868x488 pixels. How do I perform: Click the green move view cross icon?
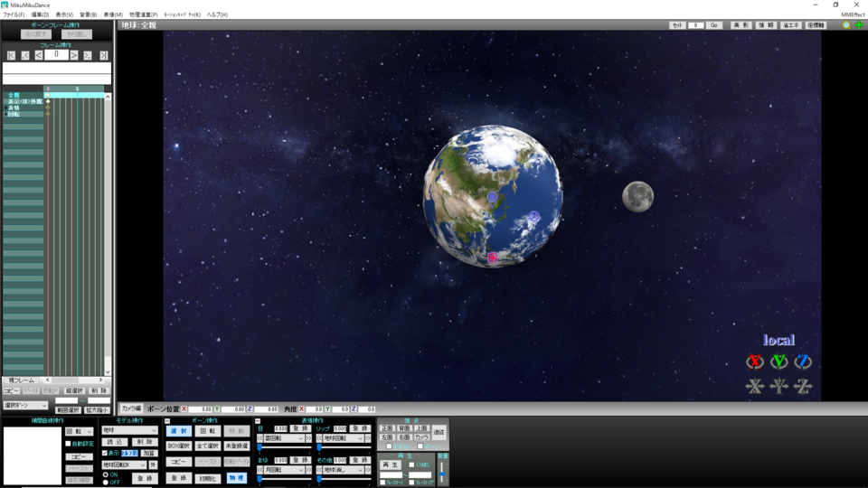click(859, 25)
